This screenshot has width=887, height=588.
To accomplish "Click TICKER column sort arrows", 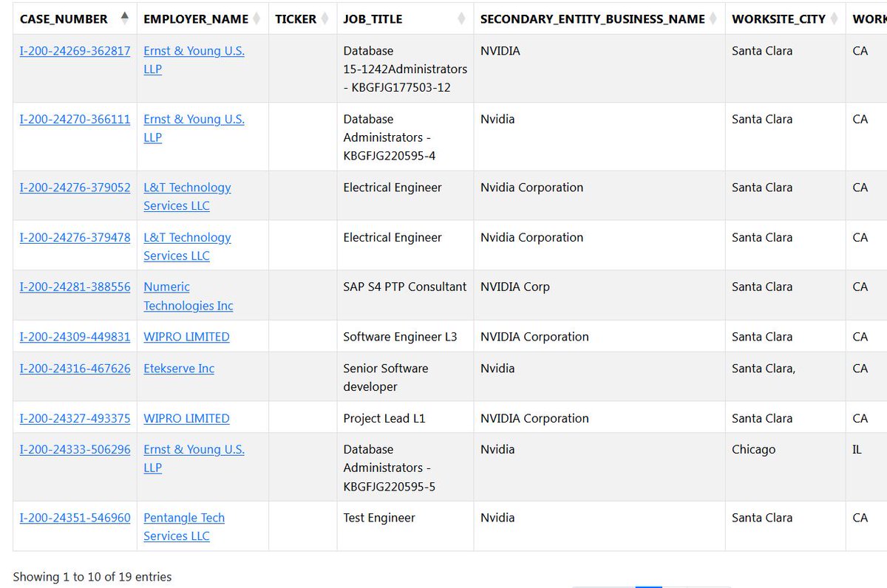I will coord(324,18).
